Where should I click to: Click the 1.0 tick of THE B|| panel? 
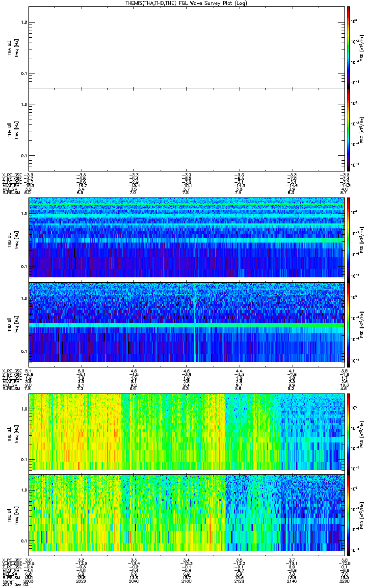click(24, 489)
